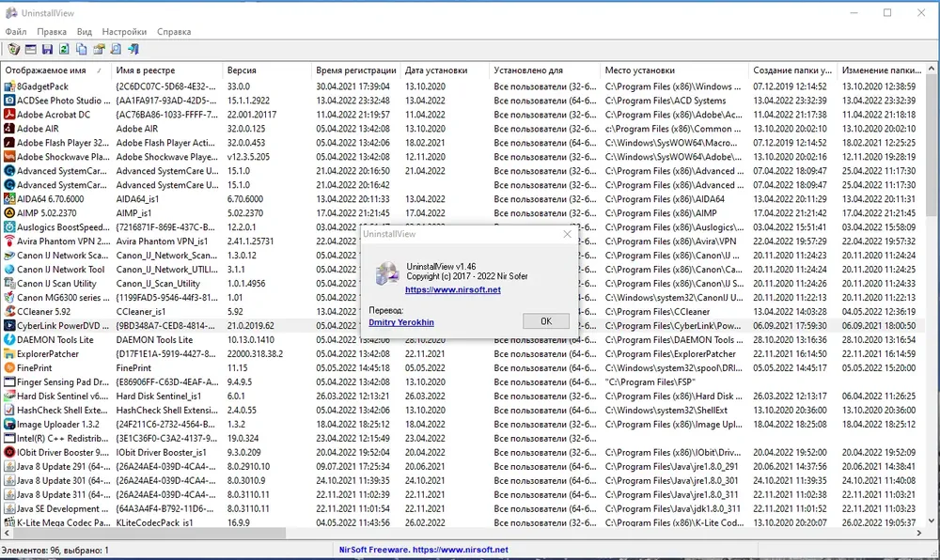This screenshot has height=560, width=940.
Task: Click the Adobe AIR row icon
Action: tap(9, 128)
